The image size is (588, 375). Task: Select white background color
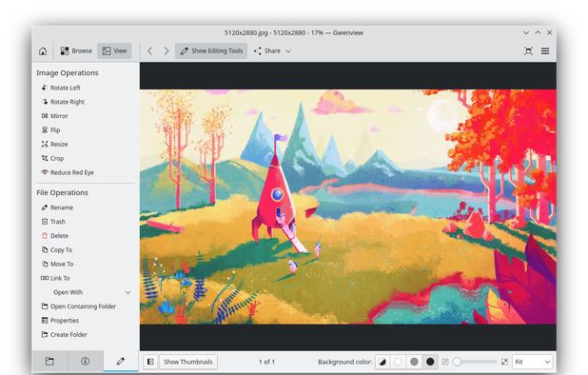click(399, 362)
